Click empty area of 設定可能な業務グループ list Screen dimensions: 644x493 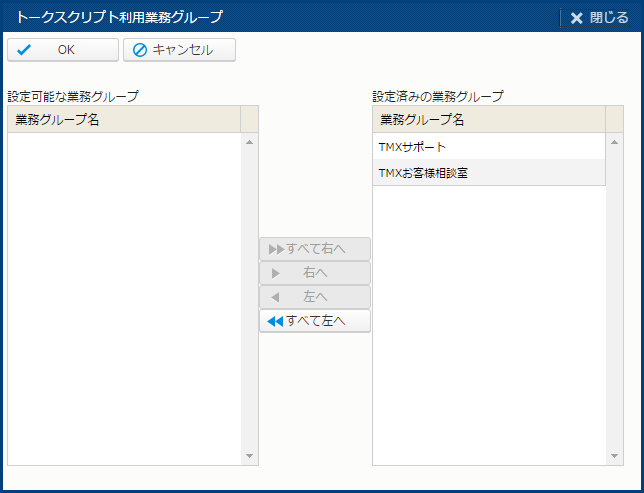pyautogui.click(x=123, y=300)
